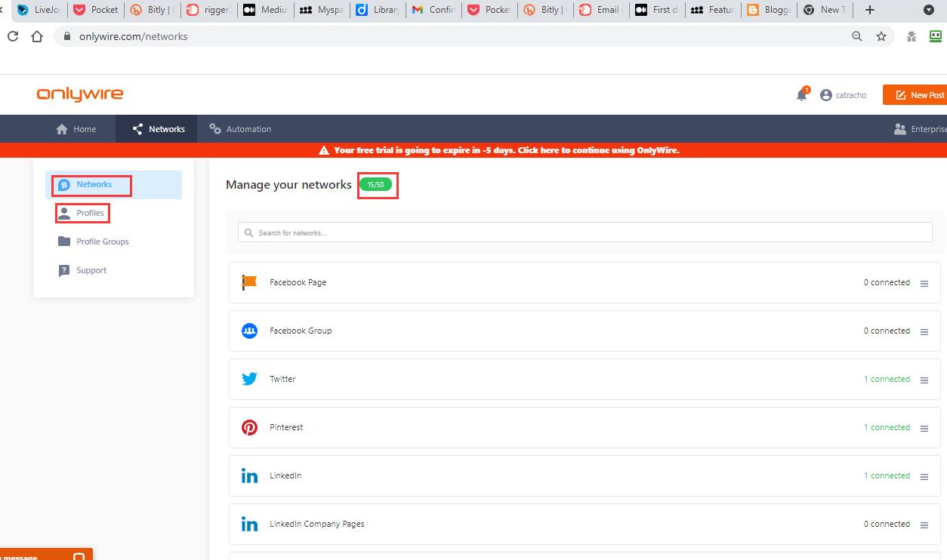
Task: Click the 'Facebook Group' network name
Action: (x=301, y=331)
